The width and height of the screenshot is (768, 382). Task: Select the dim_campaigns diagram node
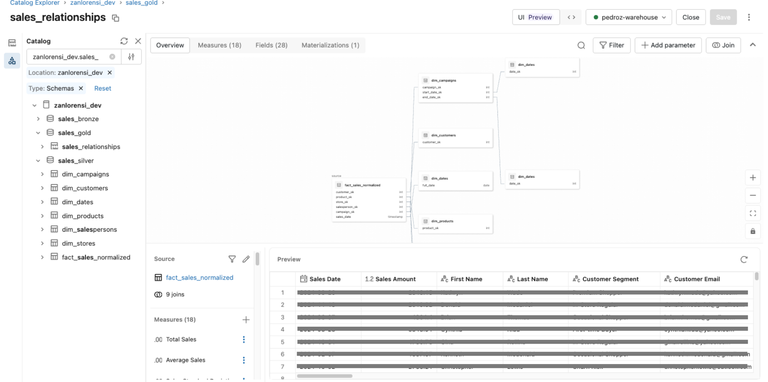(x=456, y=88)
